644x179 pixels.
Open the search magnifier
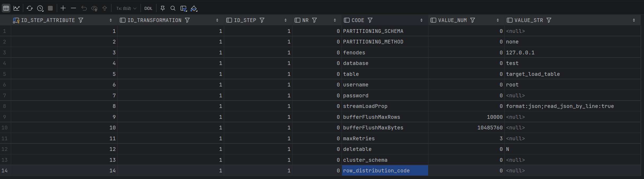pyautogui.click(x=173, y=8)
